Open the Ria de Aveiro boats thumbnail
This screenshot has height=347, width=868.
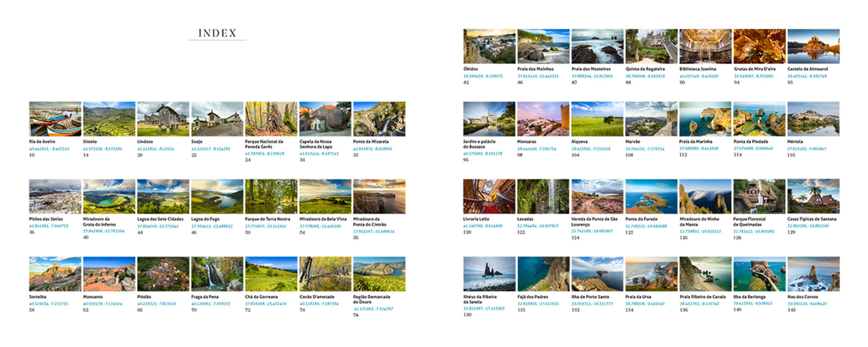(x=55, y=119)
